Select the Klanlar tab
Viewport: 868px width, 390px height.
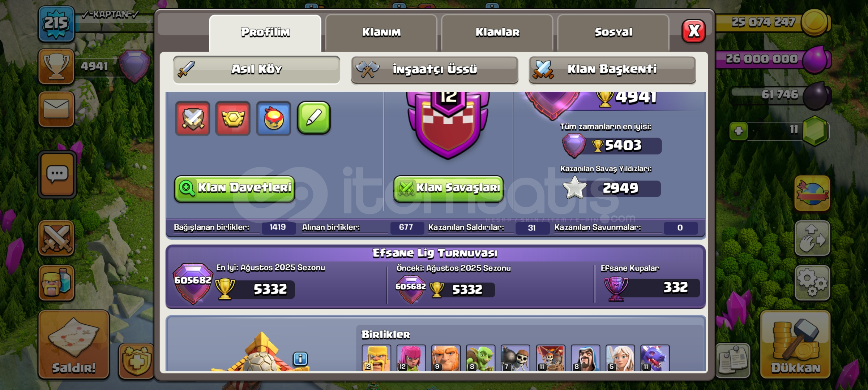point(497,32)
